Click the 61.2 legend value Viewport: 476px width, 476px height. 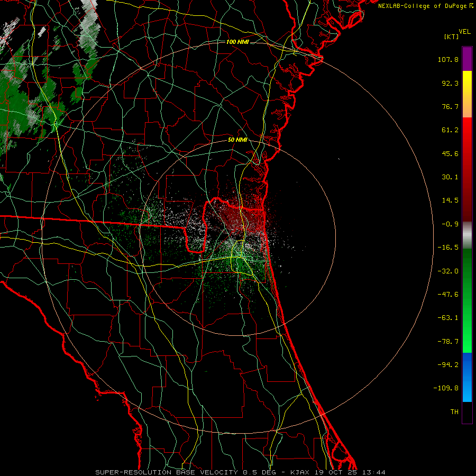pyautogui.click(x=450, y=130)
